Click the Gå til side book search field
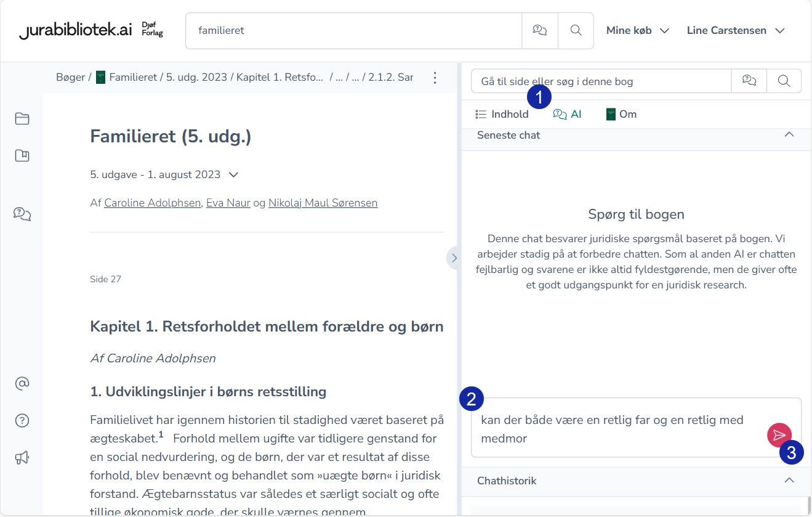This screenshot has width=812, height=517. click(600, 81)
